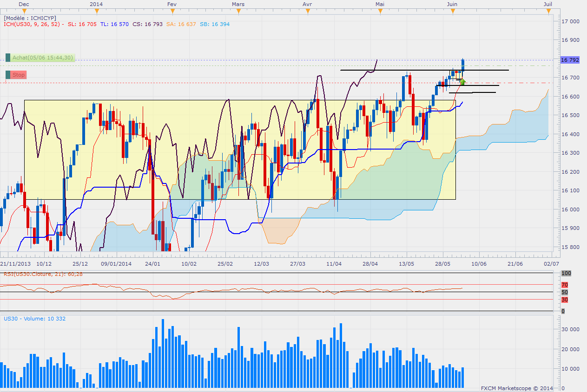Screen dimensions: 587x392
Task: Click the orange marker under Dec
Action: [24, 11]
